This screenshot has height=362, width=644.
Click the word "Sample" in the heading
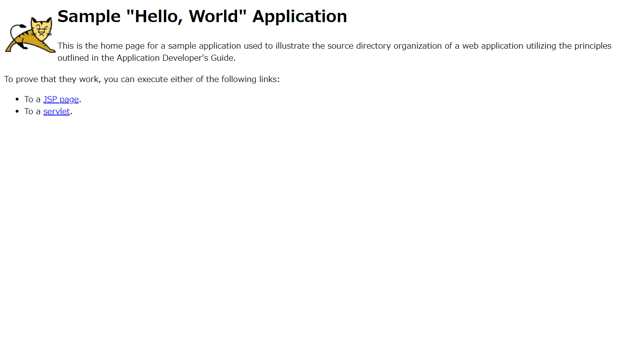[89, 16]
